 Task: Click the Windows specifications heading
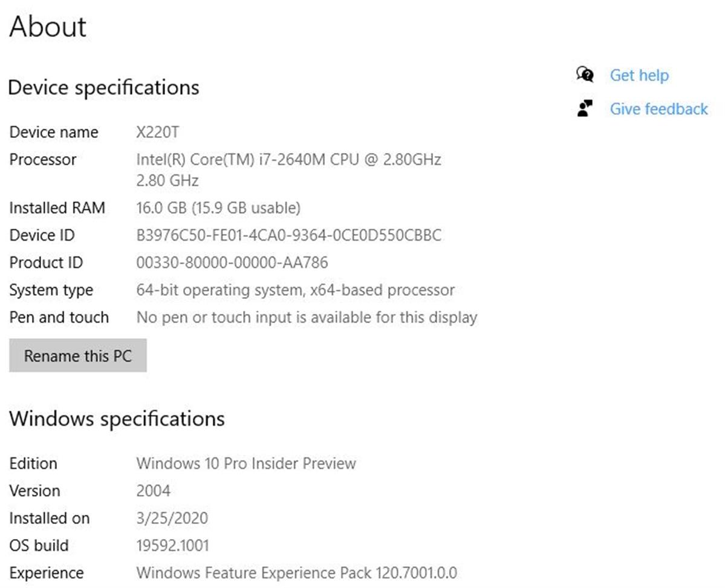pos(117,419)
